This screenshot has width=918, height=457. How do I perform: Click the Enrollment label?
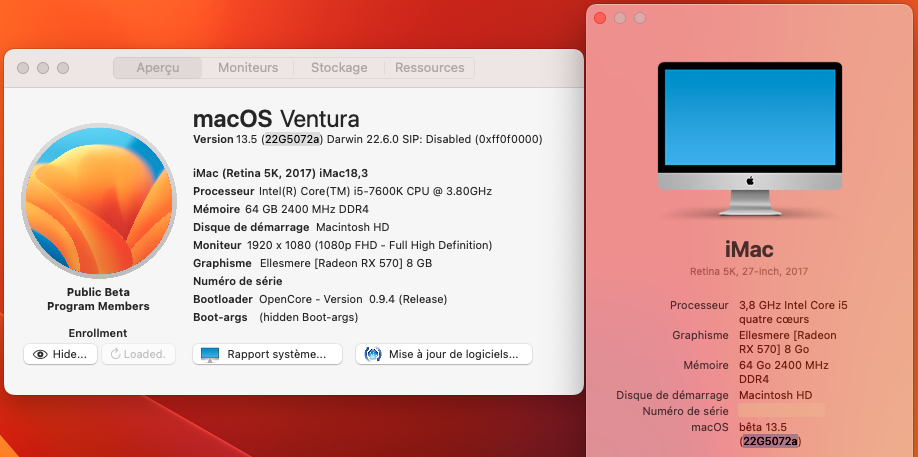pyautogui.click(x=98, y=334)
